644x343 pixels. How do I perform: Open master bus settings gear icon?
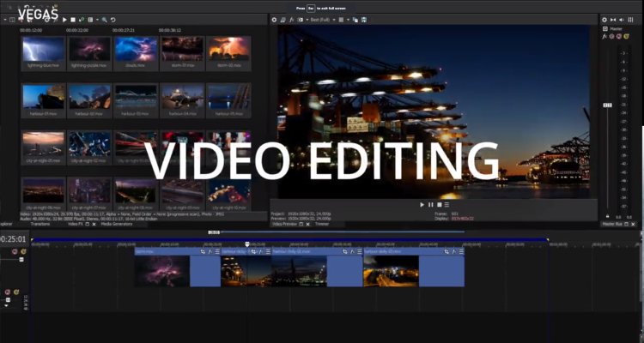605,19
